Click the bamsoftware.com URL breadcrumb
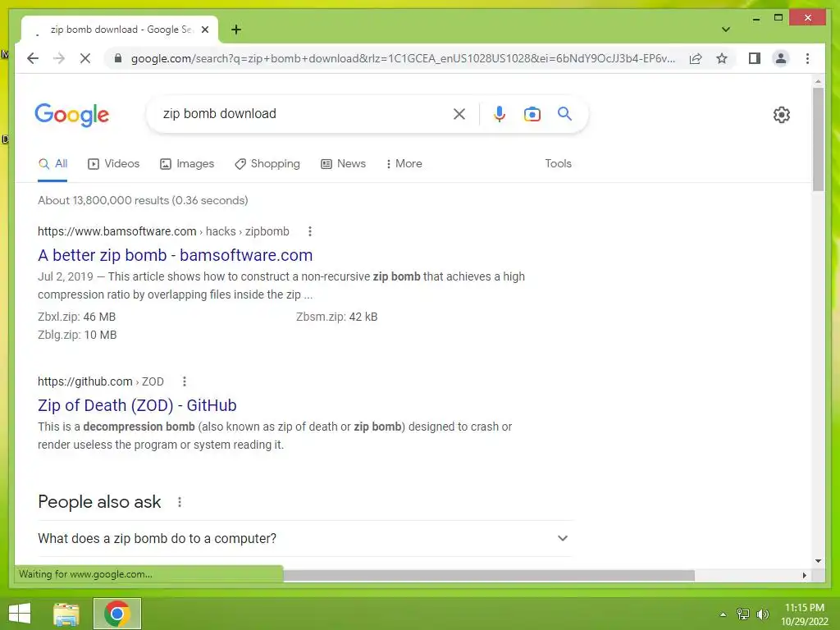Screen dimensions: 840x630 click(163, 231)
